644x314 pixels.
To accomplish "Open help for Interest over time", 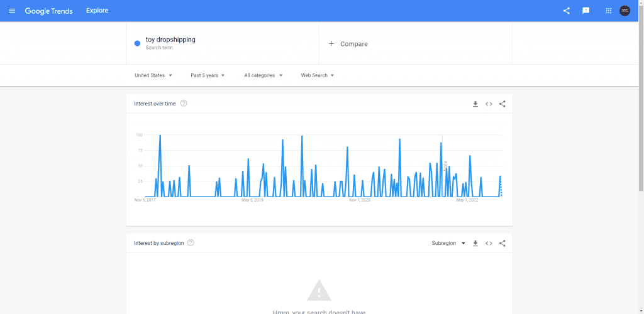I will 184,104.
